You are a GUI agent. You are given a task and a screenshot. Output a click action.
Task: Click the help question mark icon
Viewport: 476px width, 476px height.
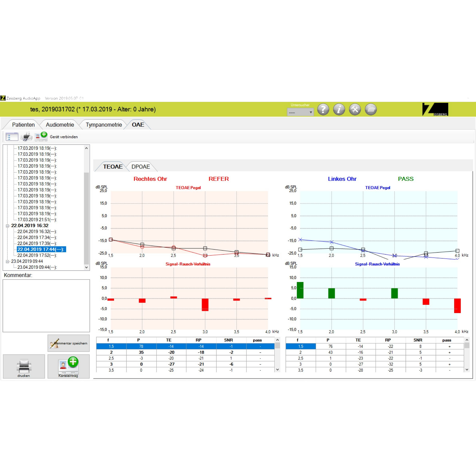pyautogui.click(x=323, y=109)
